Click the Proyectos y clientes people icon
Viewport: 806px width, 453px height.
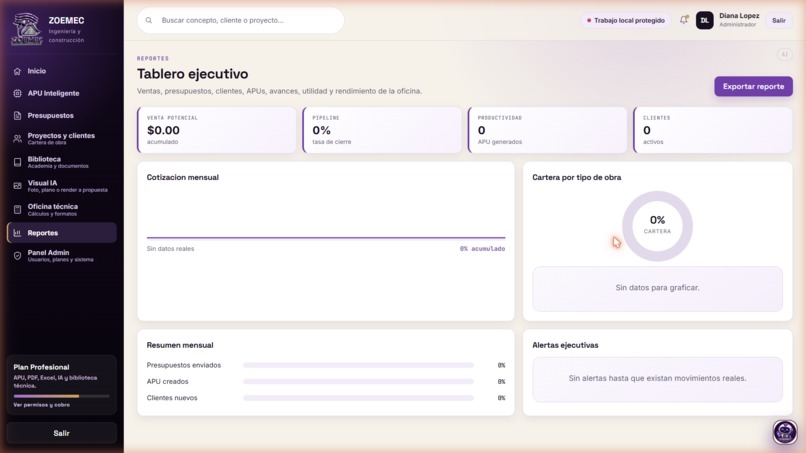point(17,139)
